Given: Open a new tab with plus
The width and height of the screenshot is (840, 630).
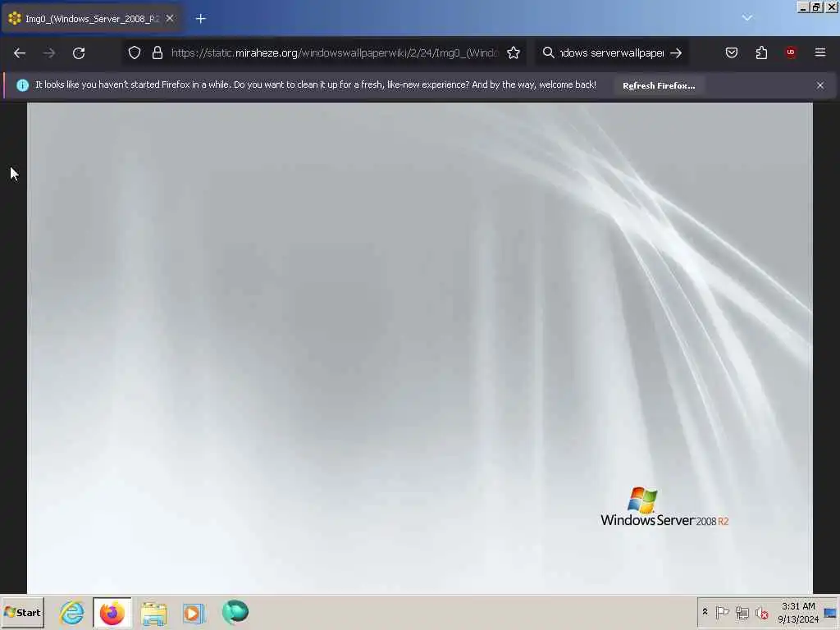Looking at the screenshot, I should tap(201, 19).
